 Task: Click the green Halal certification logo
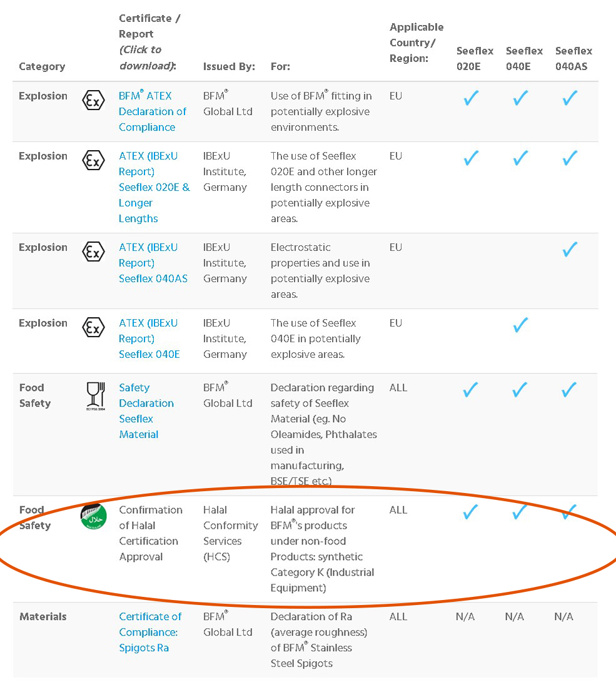pyautogui.click(x=94, y=516)
